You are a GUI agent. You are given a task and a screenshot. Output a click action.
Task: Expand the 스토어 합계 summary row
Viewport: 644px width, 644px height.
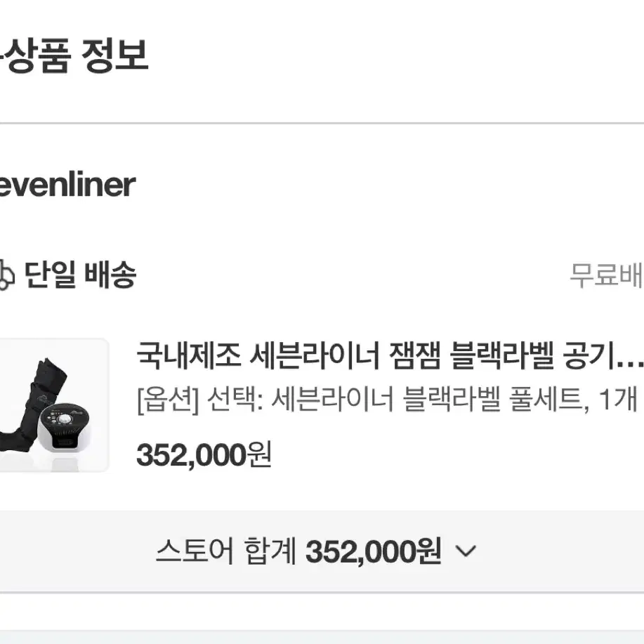tap(322, 551)
